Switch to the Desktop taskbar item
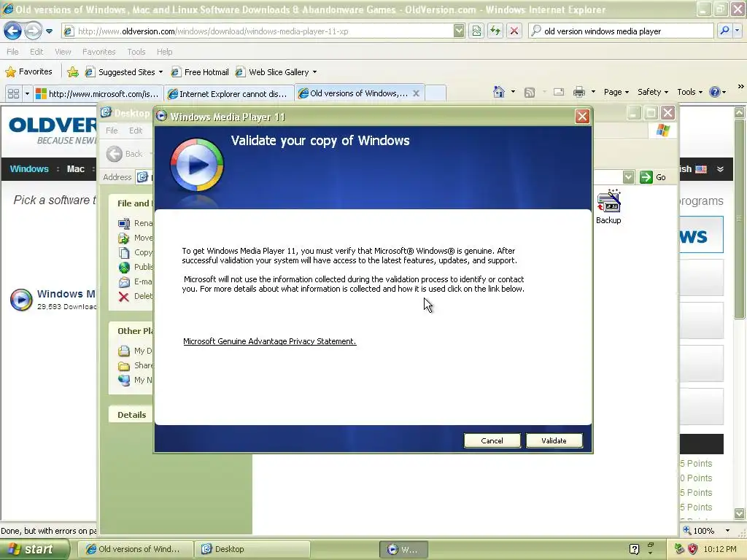This screenshot has width=747, height=560. [x=252, y=549]
